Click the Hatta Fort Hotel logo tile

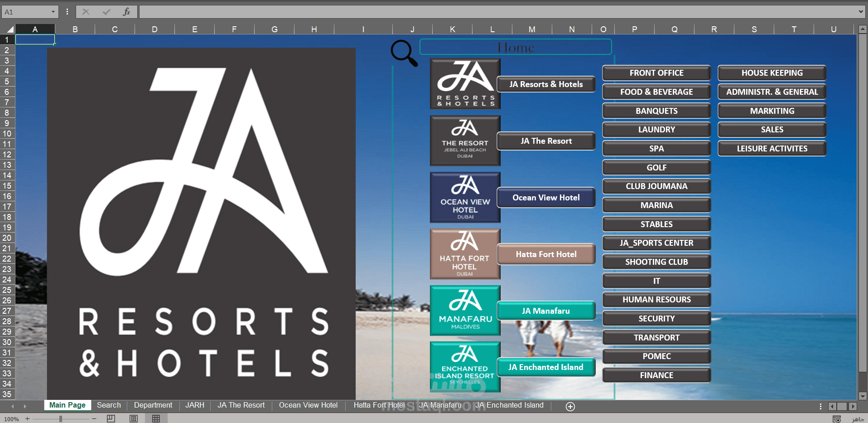(x=465, y=254)
